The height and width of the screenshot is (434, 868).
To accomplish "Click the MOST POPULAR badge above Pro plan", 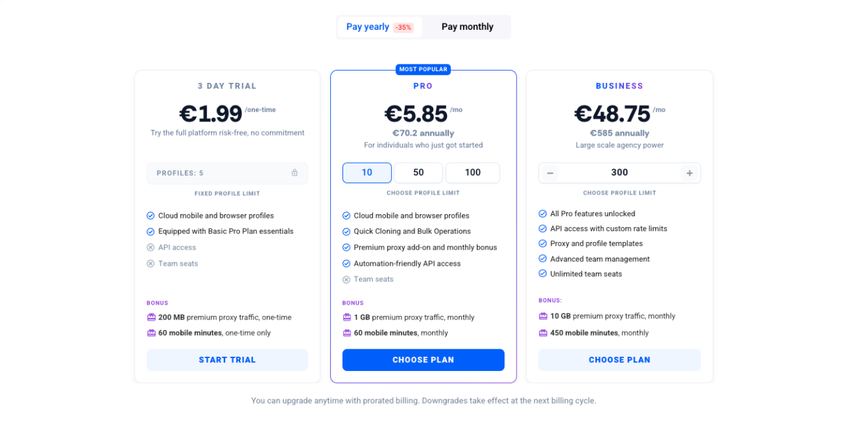I will tap(423, 69).
